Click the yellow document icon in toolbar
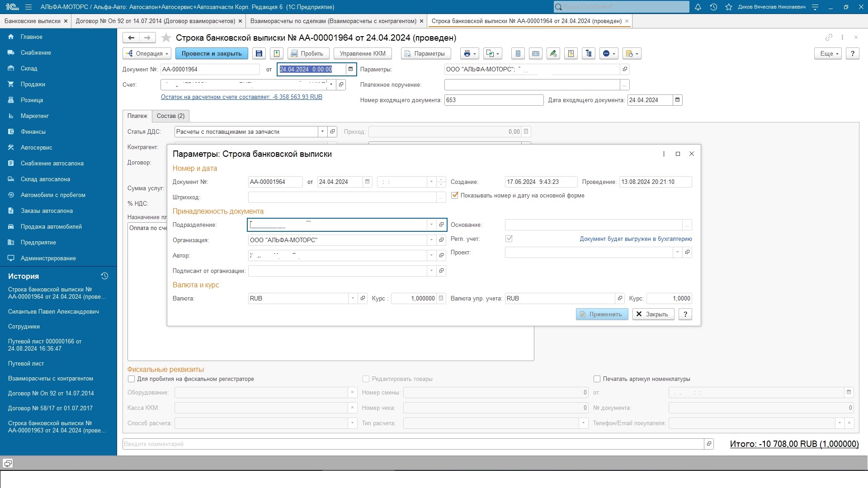The image size is (868, 488). [571, 53]
